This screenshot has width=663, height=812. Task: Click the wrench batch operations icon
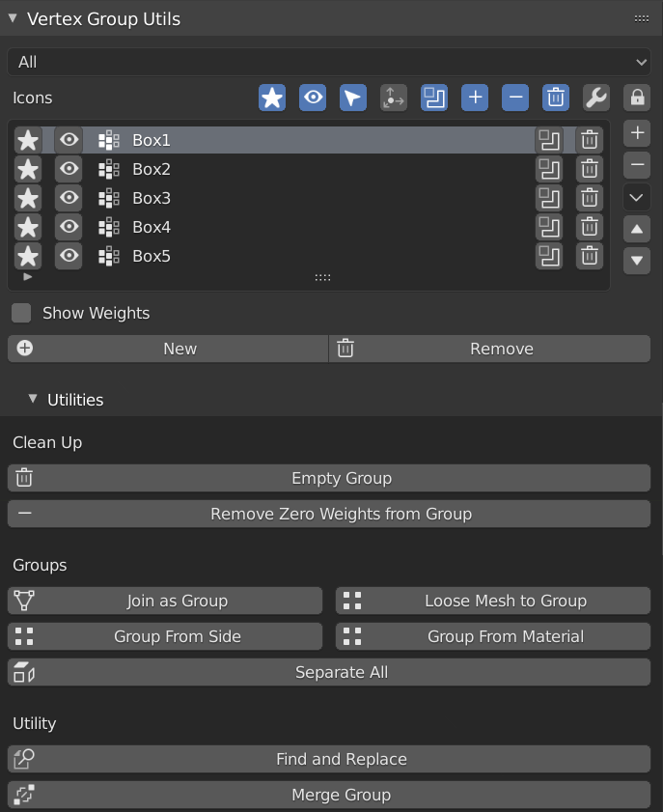point(596,98)
